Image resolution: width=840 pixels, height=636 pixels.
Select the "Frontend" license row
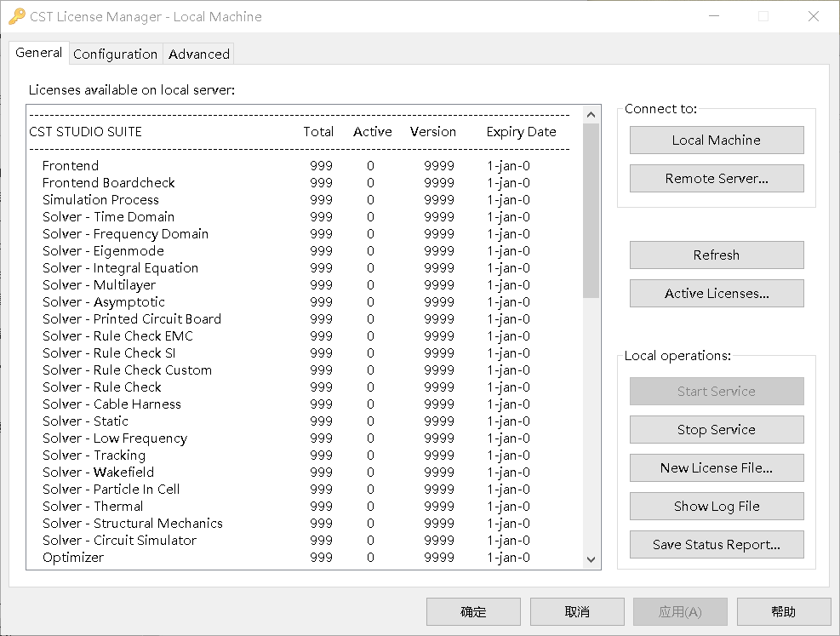(286, 166)
